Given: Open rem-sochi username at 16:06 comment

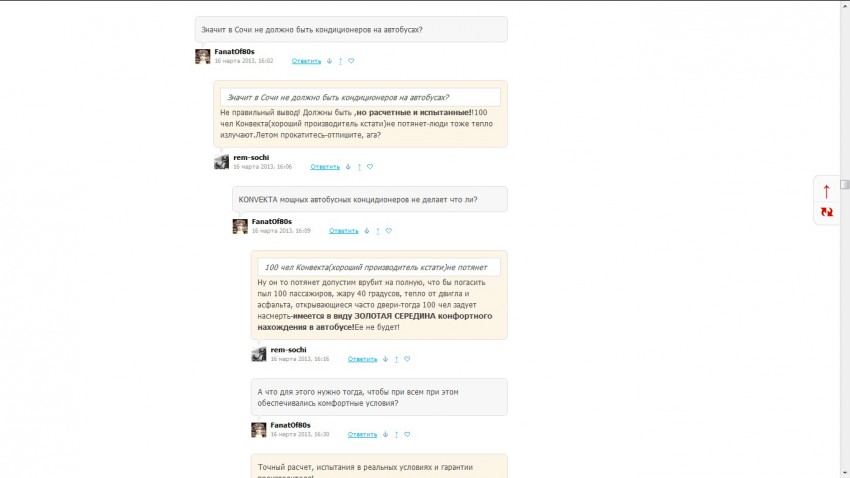Looking at the screenshot, I should point(251,157).
